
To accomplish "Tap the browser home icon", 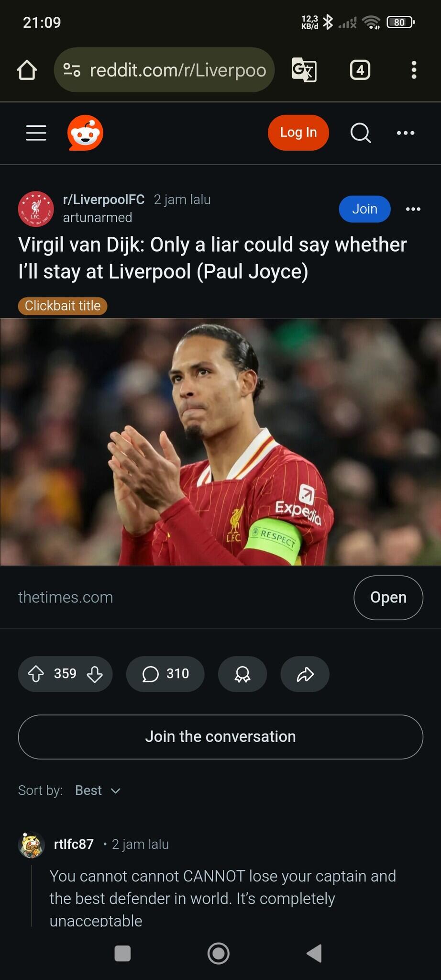I will (x=27, y=70).
